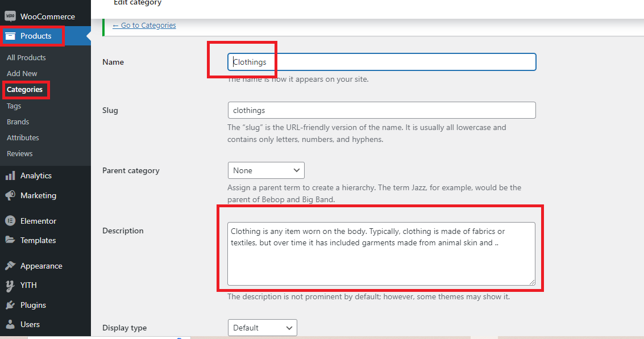Go to All Products submenu
Image resolution: width=644 pixels, height=339 pixels.
(x=26, y=57)
